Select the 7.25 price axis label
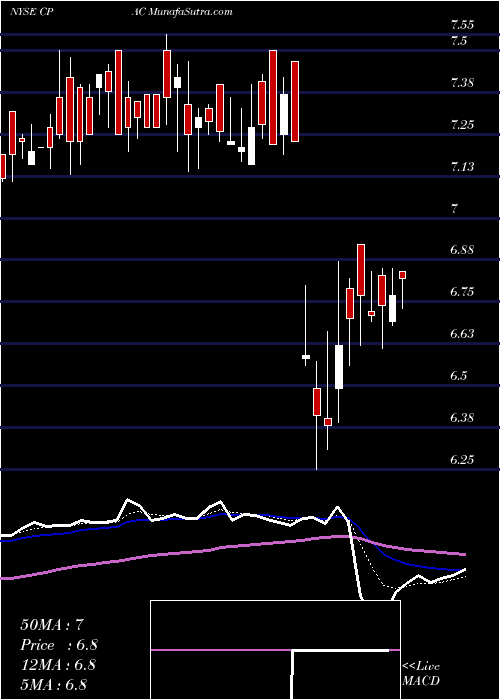 [463, 125]
